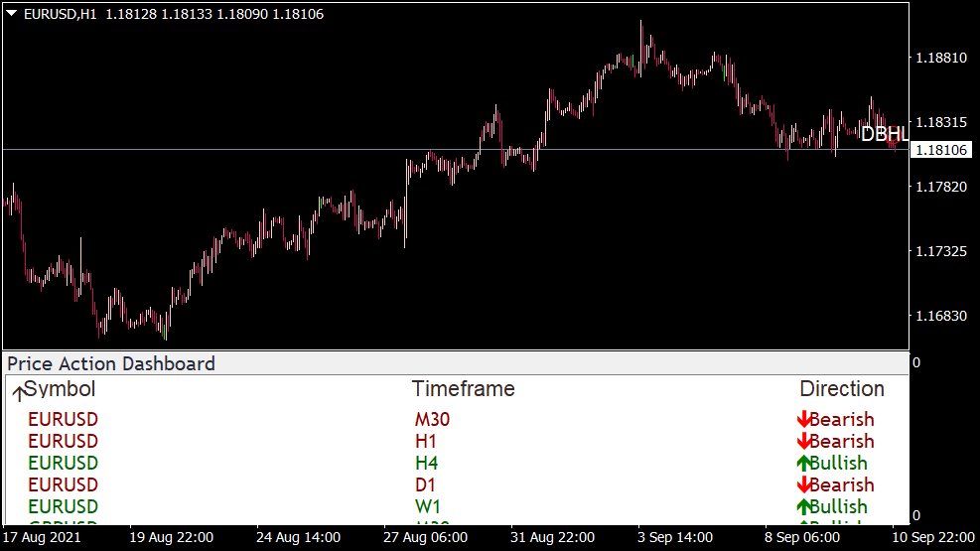Click the sort arrow beside Symbol header
The image size is (980, 551).
point(18,393)
